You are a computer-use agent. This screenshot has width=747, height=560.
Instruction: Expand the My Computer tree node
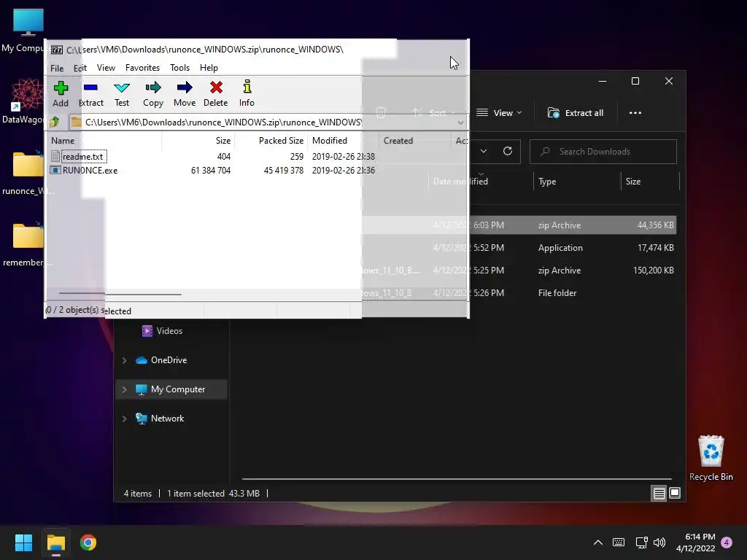tap(124, 389)
